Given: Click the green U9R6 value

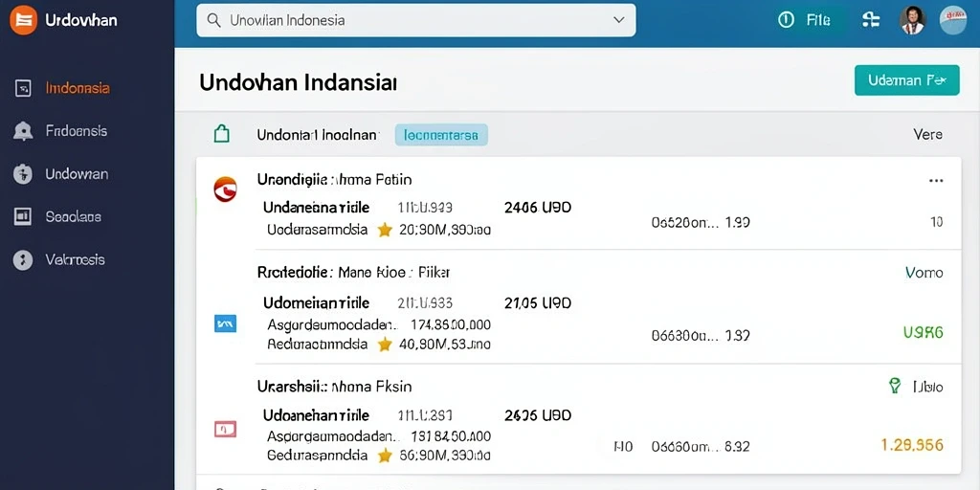Looking at the screenshot, I should tap(924, 332).
